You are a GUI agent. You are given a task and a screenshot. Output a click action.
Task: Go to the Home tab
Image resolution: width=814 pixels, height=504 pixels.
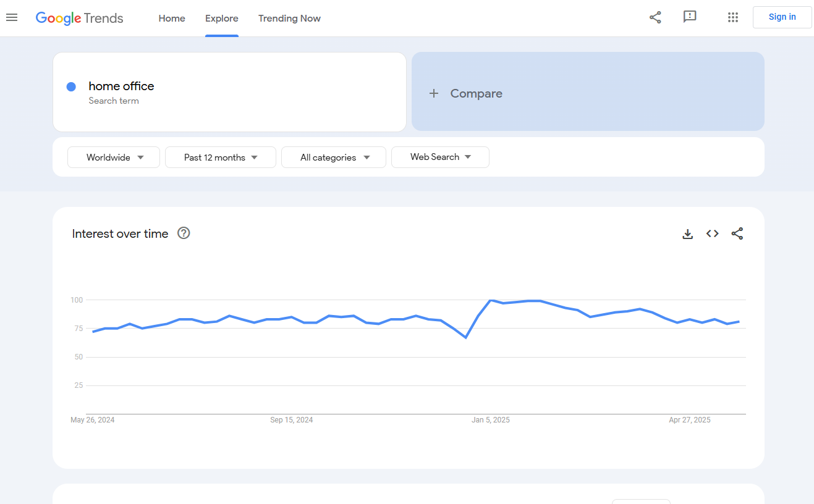coord(172,19)
